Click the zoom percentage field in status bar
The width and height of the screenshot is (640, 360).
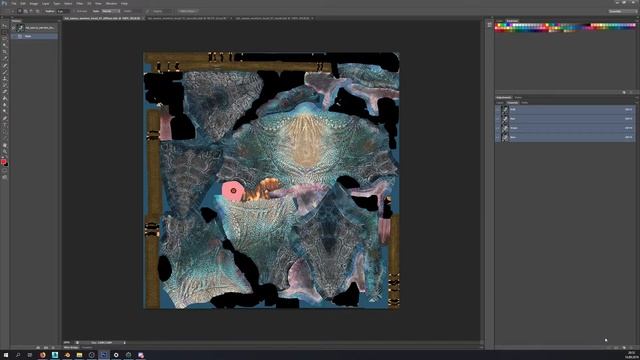pos(67,342)
